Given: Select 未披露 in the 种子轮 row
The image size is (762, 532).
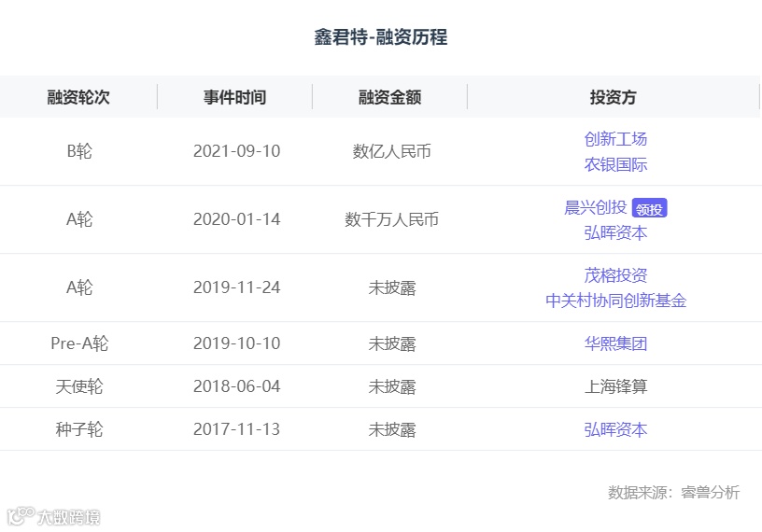Looking at the screenshot, I should point(391,429).
